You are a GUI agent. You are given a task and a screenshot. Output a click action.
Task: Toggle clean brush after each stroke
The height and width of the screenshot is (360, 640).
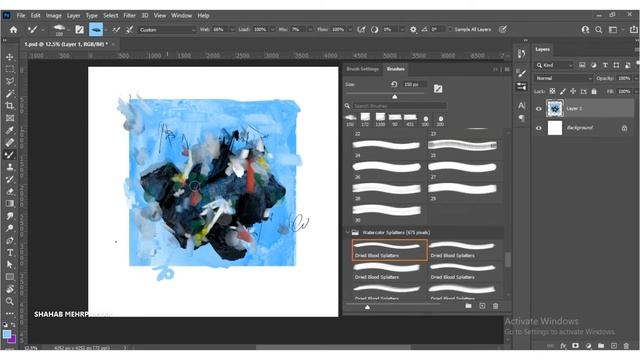click(129, 29)
